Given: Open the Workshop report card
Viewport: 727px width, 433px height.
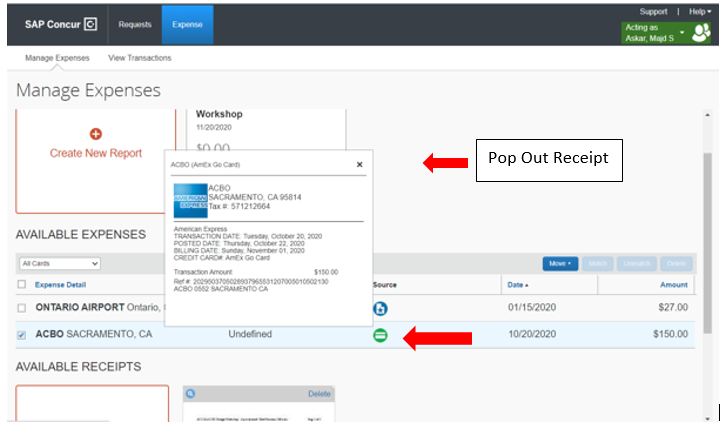Looking at the screenshot, I should click(266, 130).
